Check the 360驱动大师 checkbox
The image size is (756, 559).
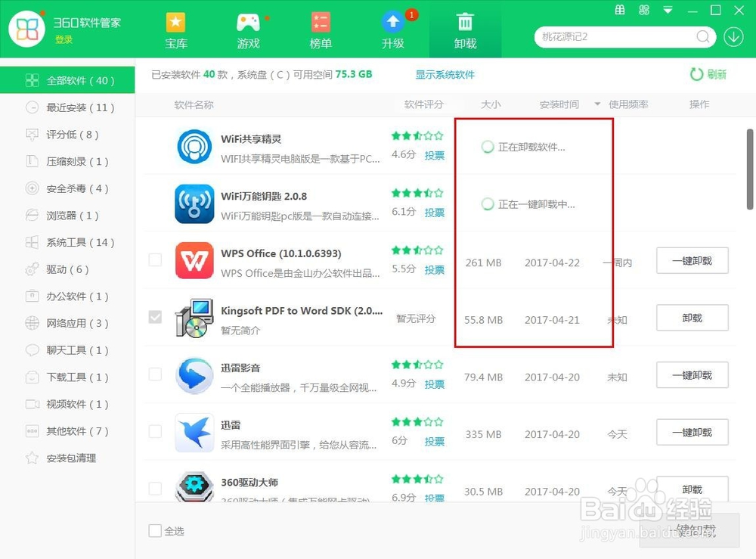(155, 489)
